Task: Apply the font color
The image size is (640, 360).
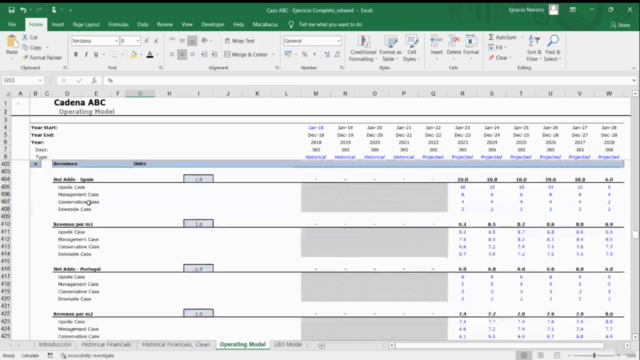Action: click(150, 54)
